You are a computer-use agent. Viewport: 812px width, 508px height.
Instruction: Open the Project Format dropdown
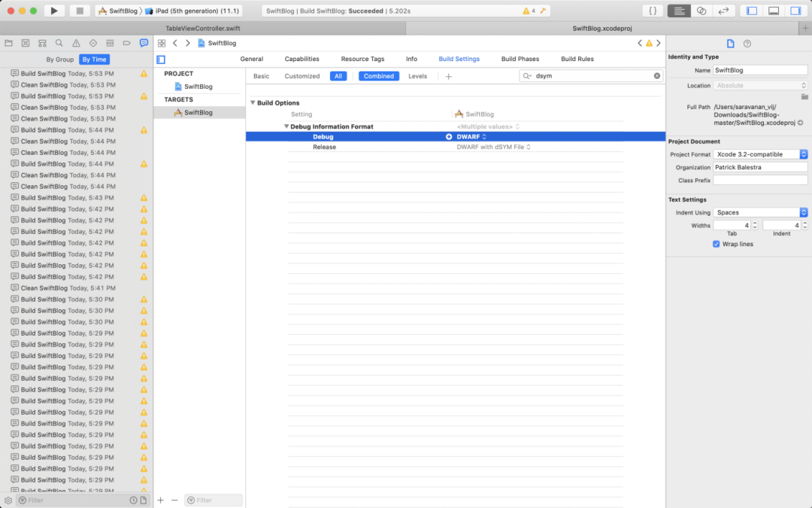(x=760, y=154)
